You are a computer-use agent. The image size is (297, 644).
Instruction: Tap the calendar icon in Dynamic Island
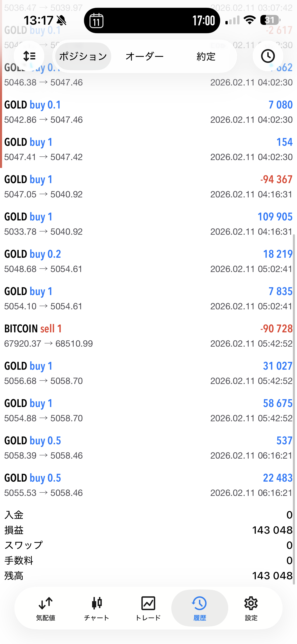pos(96,20)
